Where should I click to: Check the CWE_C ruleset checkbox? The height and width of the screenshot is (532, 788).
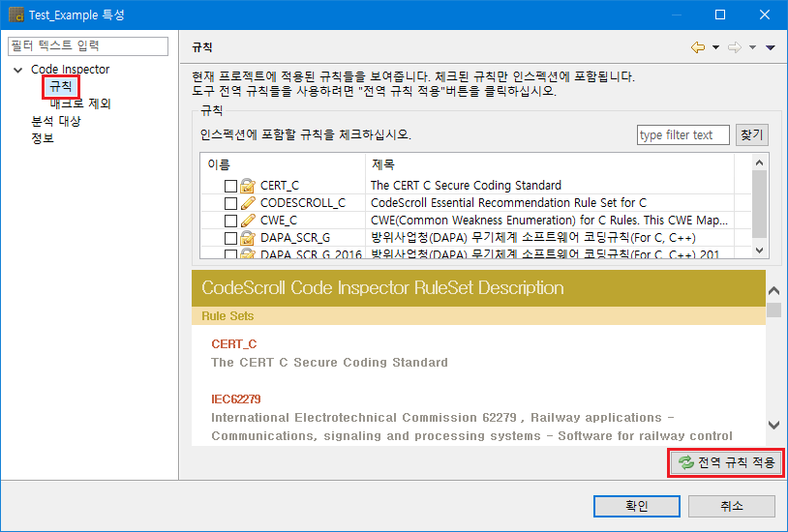(230, 221)
